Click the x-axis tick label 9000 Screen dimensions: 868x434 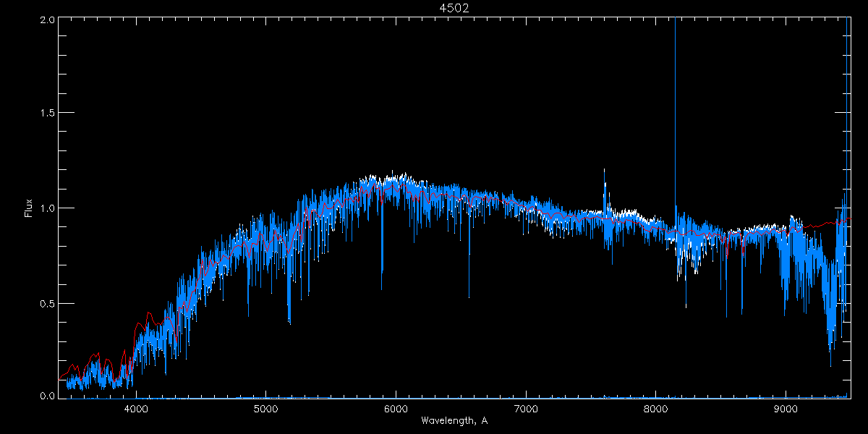coord(786,410)
